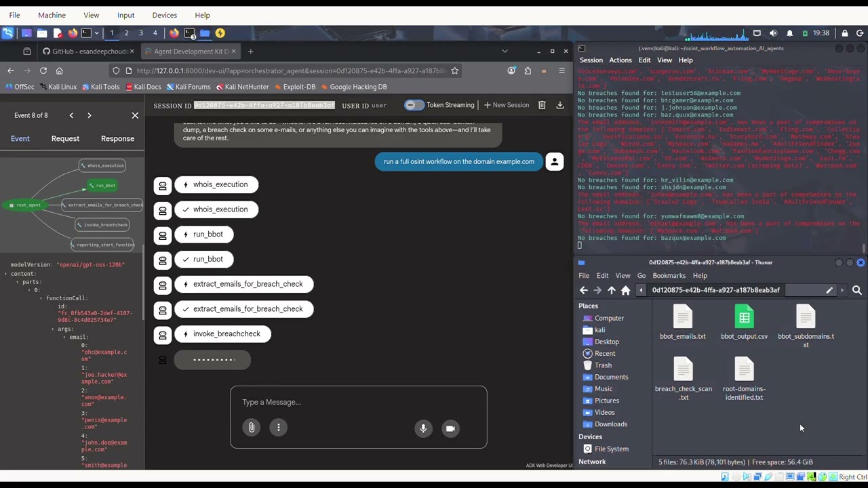Open the bbot_output.csv file
The height and width of the screenshot is (488, 868).
[x=744, y=323]
